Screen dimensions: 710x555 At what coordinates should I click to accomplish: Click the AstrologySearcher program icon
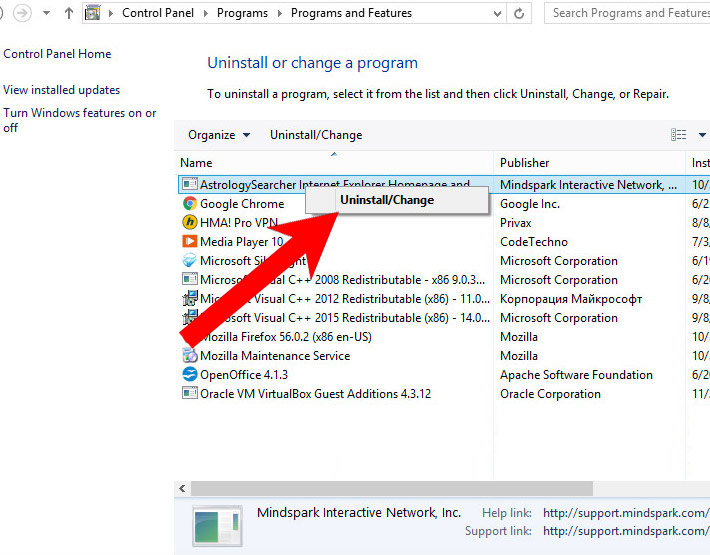190,184
